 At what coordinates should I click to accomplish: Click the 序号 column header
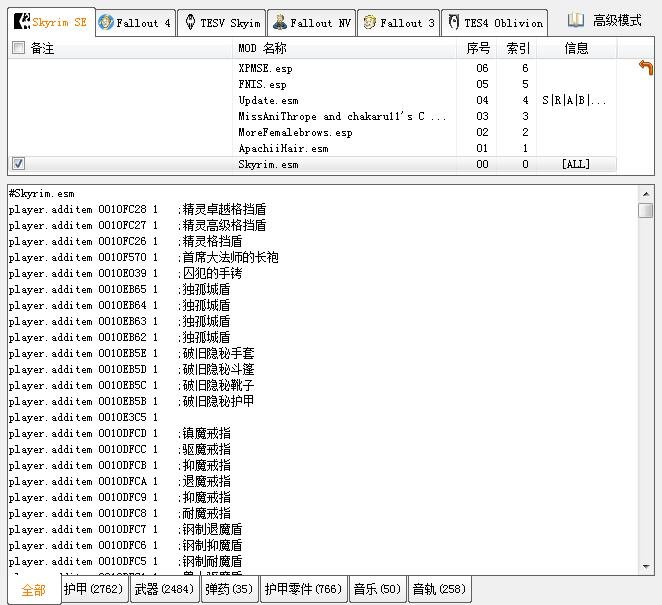point(478,48)
